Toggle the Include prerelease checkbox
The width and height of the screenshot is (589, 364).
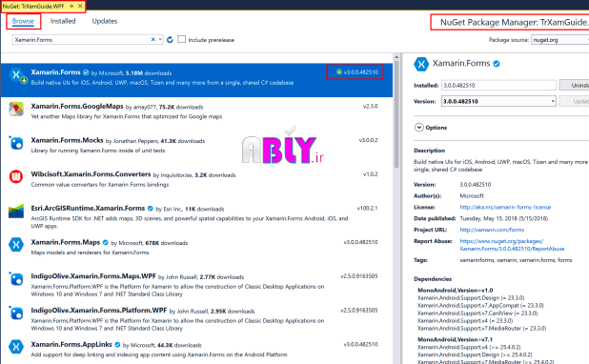click(x=181, y=39)
